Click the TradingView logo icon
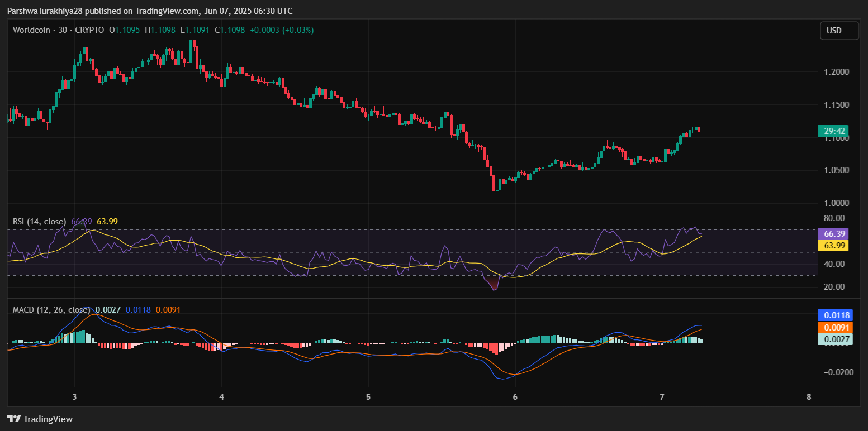The image size is (868, 431). point(14,419)
